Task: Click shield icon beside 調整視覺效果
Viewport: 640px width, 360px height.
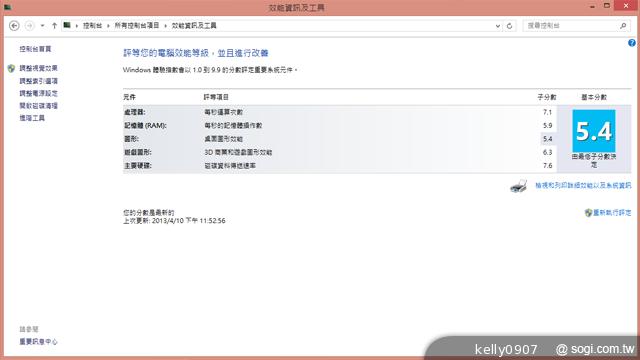Action: tap(11, 68)
